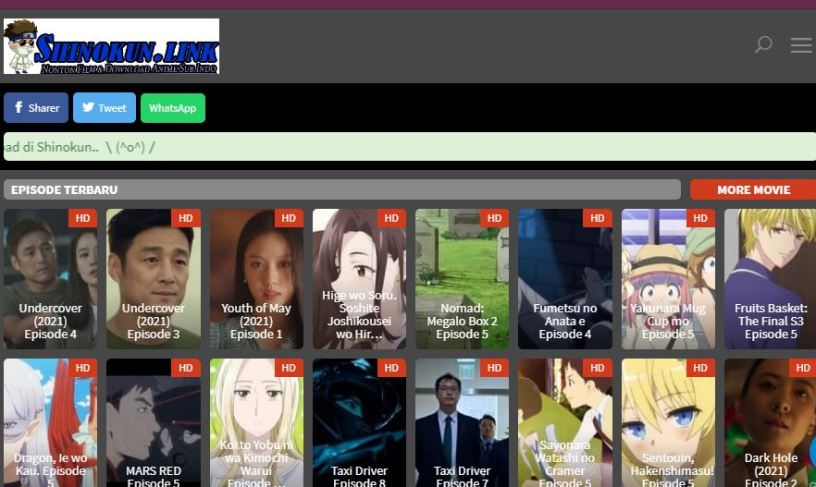This screenshot has width=816, height=487.
Task: Open the hamburger menu icon
Action: point(801,45)
